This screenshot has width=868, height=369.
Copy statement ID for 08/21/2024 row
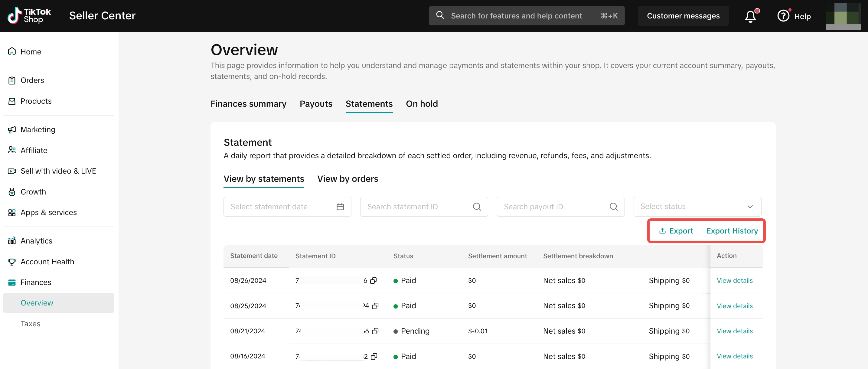(375, 331)
